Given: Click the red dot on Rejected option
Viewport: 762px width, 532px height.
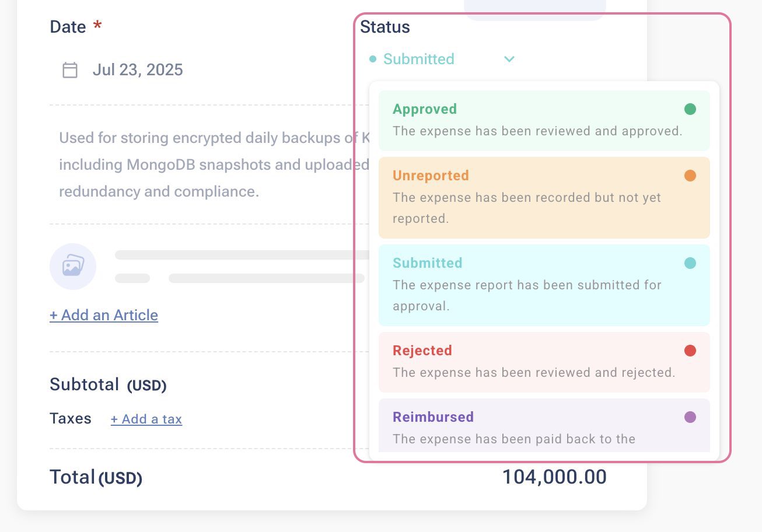Looking at the screenshot, I should pos(690,351).
